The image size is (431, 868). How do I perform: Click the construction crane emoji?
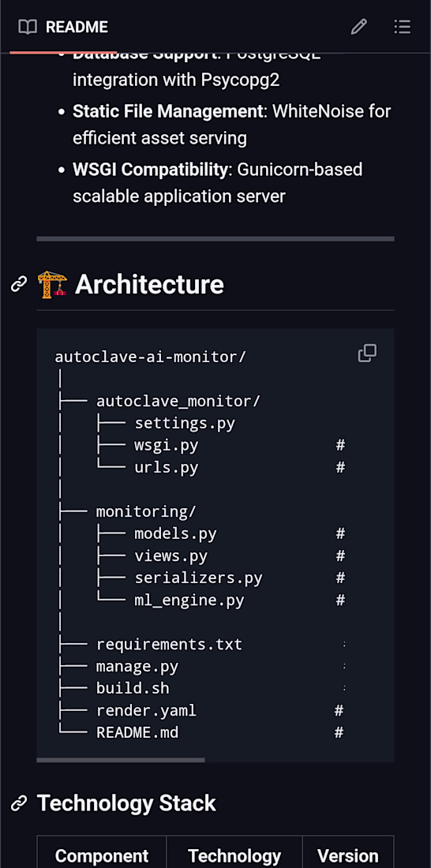tap(52, 285)
